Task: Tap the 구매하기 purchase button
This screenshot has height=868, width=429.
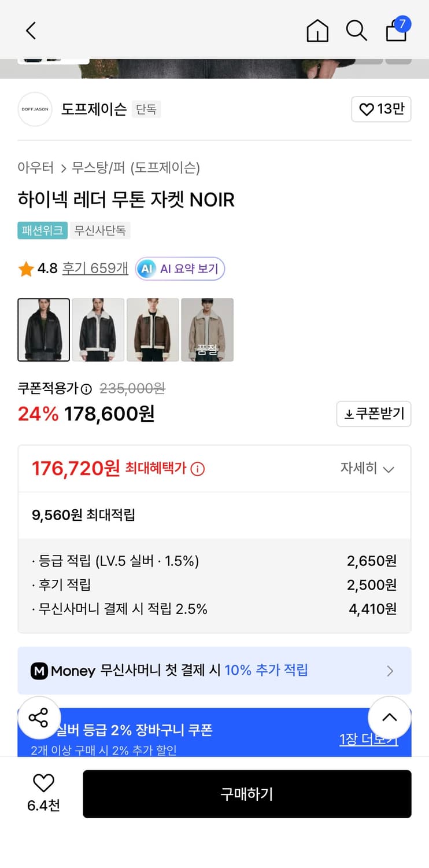Action: pyautogui.click(x=247, y=794)
